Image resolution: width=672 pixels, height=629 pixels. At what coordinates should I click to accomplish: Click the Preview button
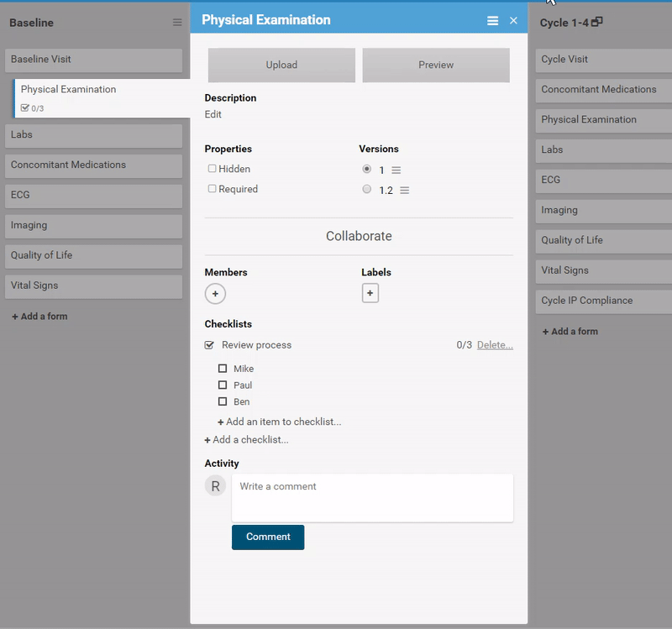coord(436,65)
